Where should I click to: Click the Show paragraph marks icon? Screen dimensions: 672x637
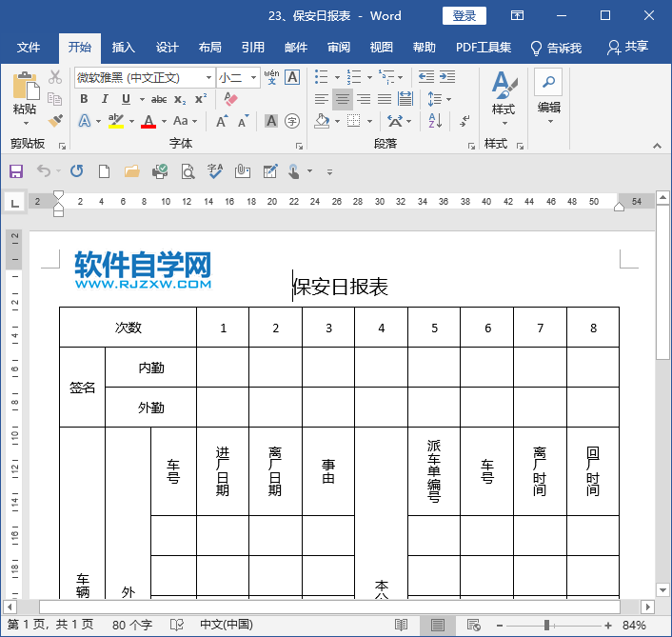pyautogui.click(x=464, y=121)
